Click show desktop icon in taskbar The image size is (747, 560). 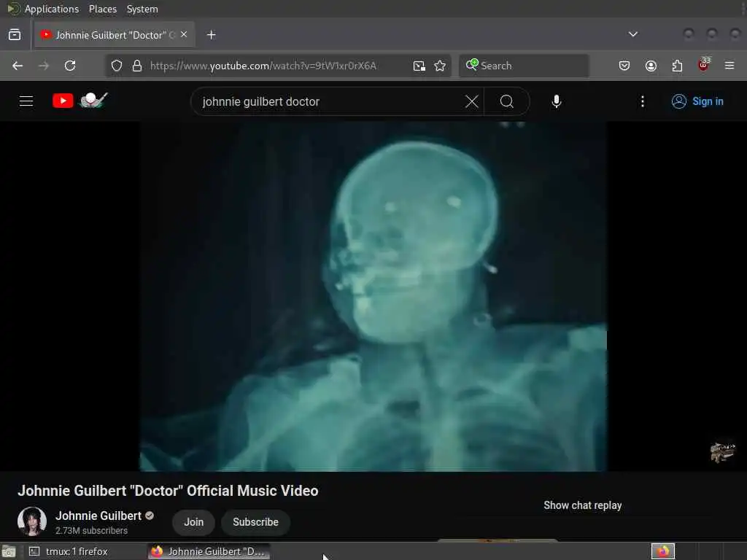coord(9,552)
